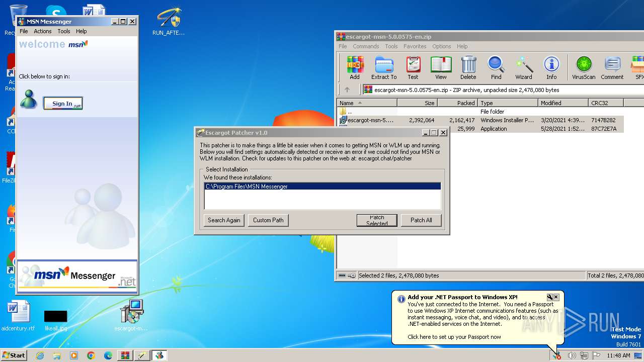Open Internet Explorer from taskbar
This screenshot has height=362, width=644.
click(x=40, y=355)
